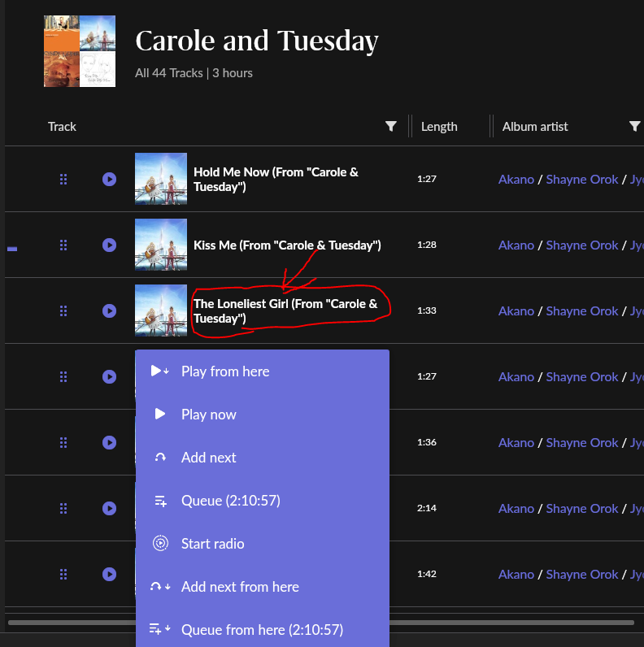Click the drag handle on the 2:14 row
Viewport: 644px width, 647px height.
(63, 508)
